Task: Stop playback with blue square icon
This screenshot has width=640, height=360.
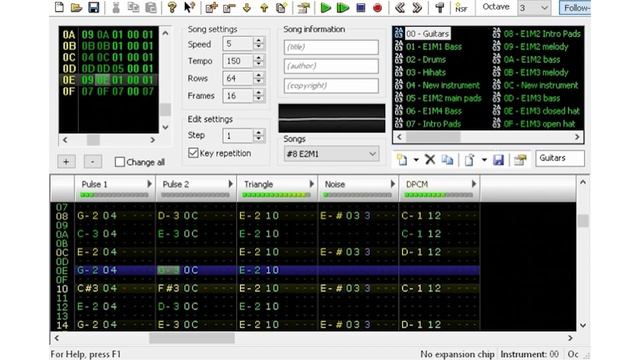Action: (x=360, y=7)
